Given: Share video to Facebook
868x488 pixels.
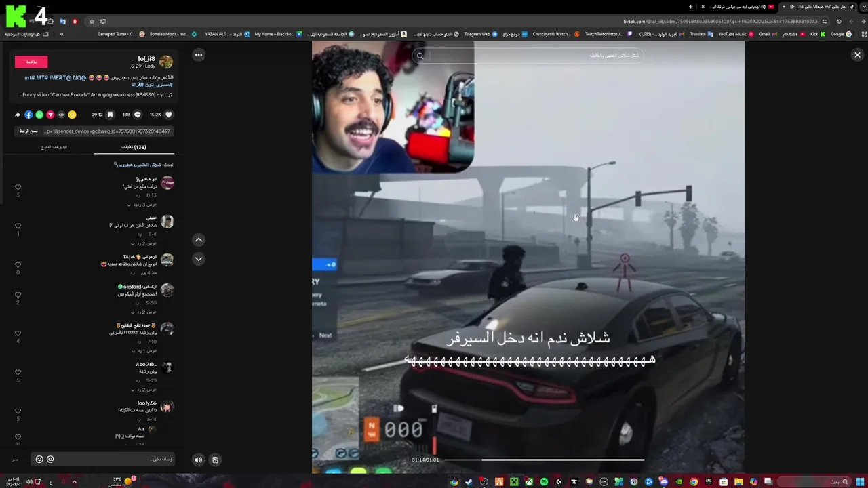Looking at the screenshot, I should [28, 115].
